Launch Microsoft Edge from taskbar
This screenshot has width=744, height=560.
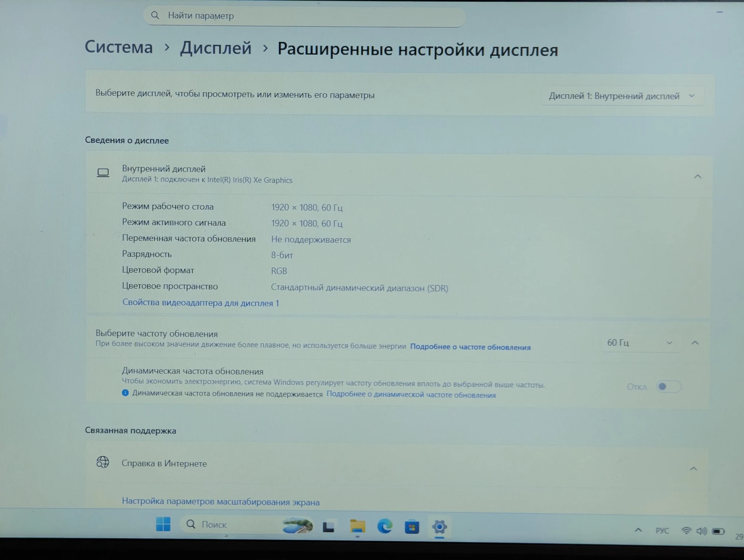click(385, 527)
